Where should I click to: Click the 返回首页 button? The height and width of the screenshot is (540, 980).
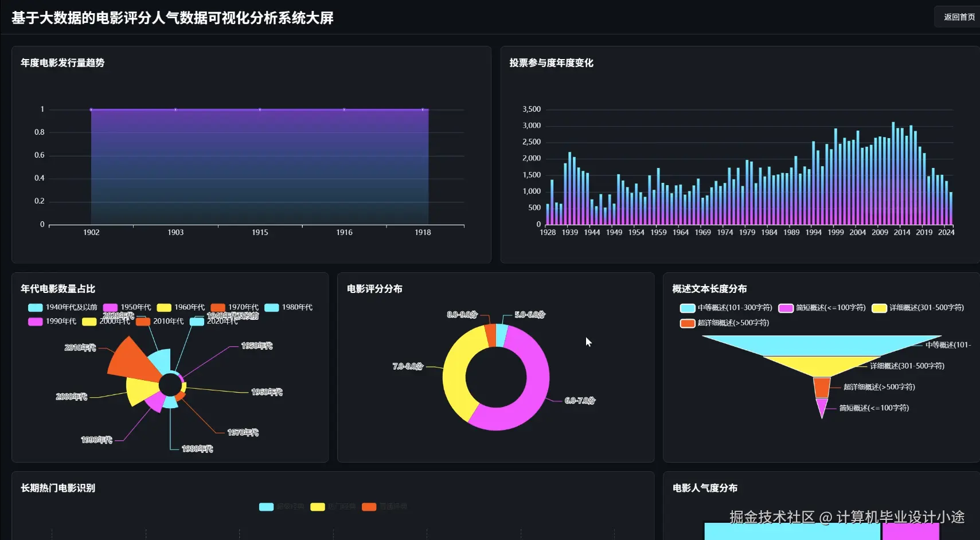[x=958, y=17]
